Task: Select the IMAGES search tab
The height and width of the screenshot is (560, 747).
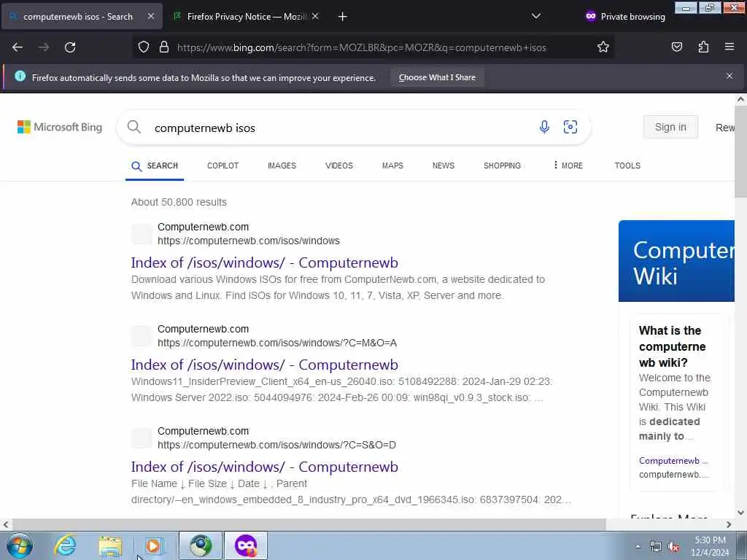Action: (282, 166)
